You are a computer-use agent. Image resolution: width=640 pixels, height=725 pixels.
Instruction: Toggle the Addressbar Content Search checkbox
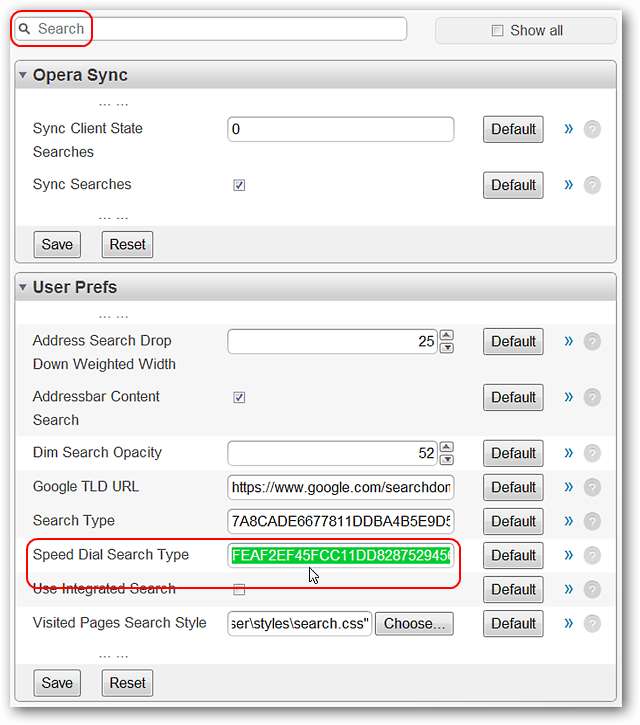tap(239, 397)
